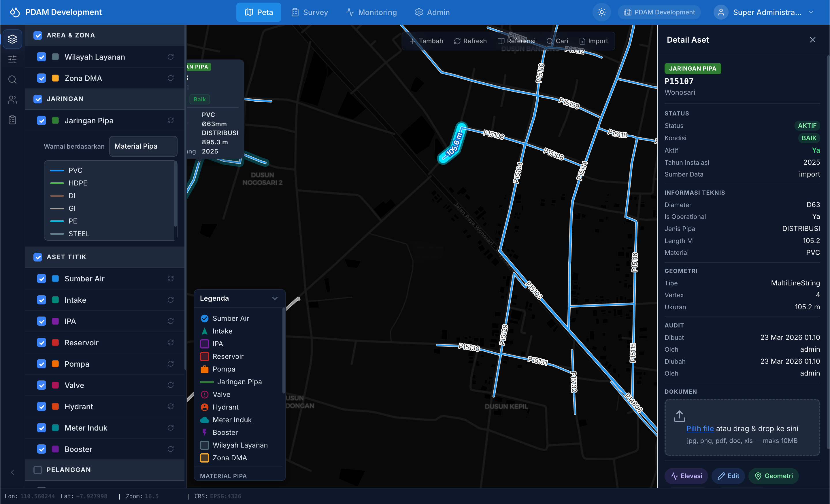Uncheck the Hydrant layer
Viewport: 830px width, 504px height.
pos(41,406)
